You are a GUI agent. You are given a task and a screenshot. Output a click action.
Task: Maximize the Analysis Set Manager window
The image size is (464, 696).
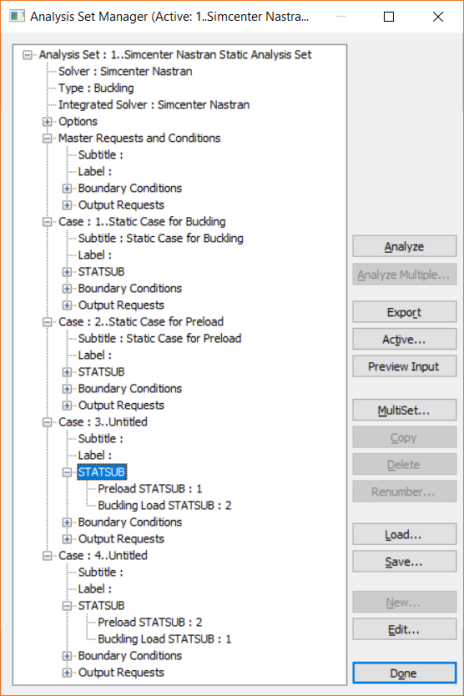click(x=389, y=17)
